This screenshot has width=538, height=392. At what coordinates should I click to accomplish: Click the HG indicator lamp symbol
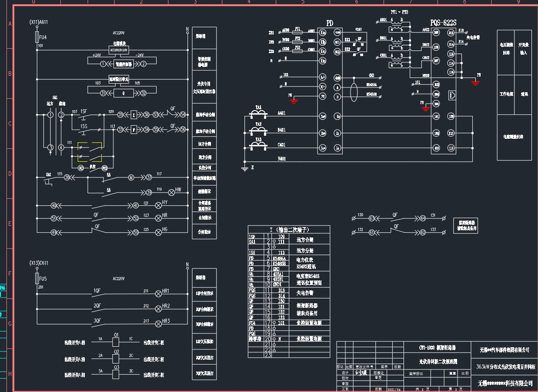[159, 232]
